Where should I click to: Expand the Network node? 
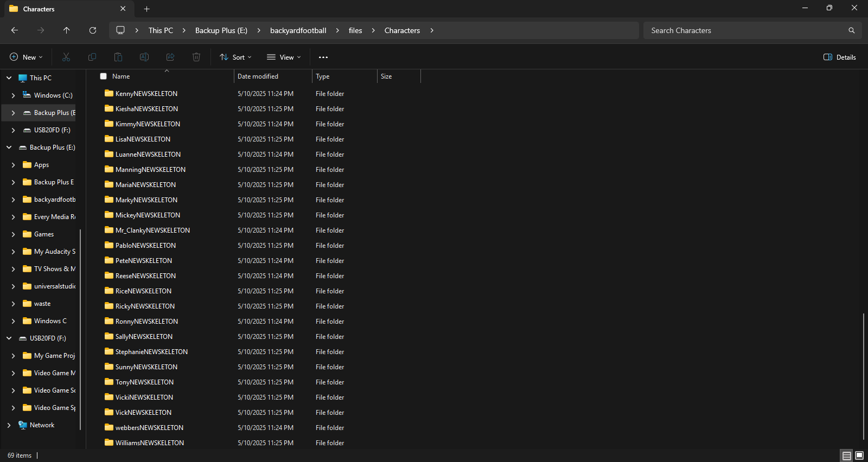(x=9, y=425)
